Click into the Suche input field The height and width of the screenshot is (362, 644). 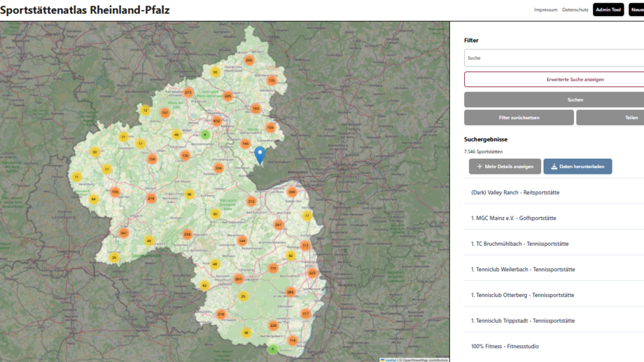[x=554, y=58]
